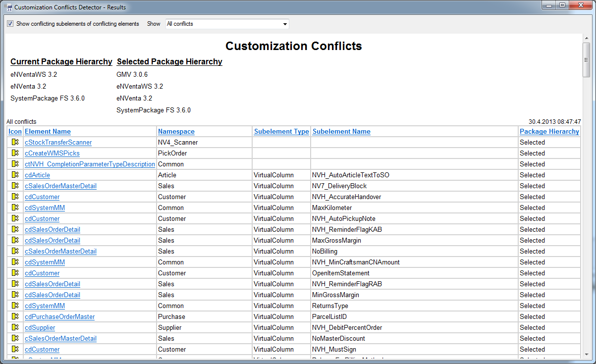Sort by Subelement Type header link

(x=281, y=131)
